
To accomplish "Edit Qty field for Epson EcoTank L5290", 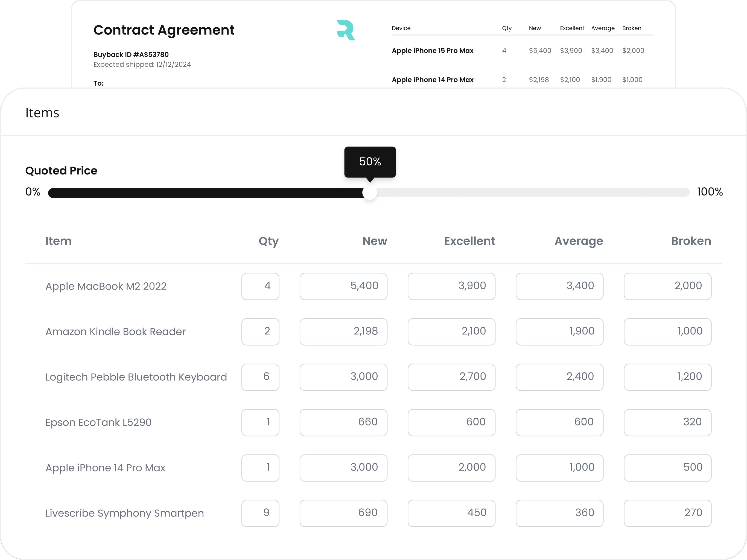I will 260,422.
